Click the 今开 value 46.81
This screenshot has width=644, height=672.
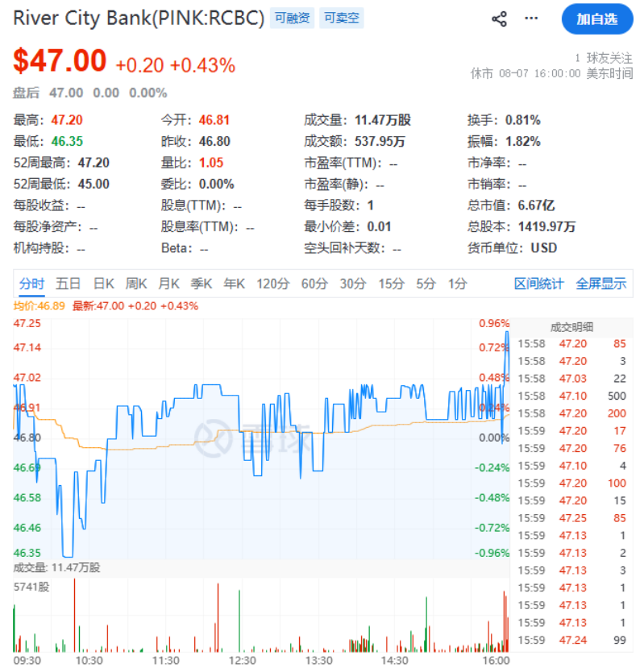click(214, 120)
